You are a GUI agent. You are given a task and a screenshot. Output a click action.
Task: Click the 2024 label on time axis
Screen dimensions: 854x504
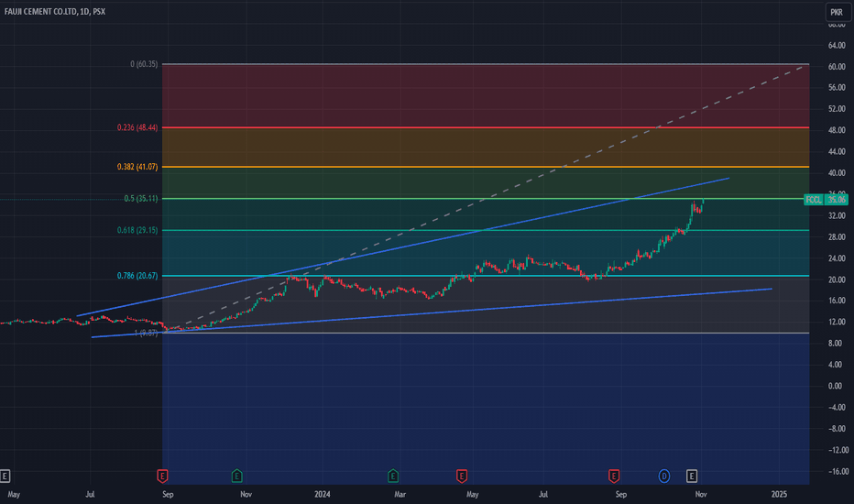322,494
